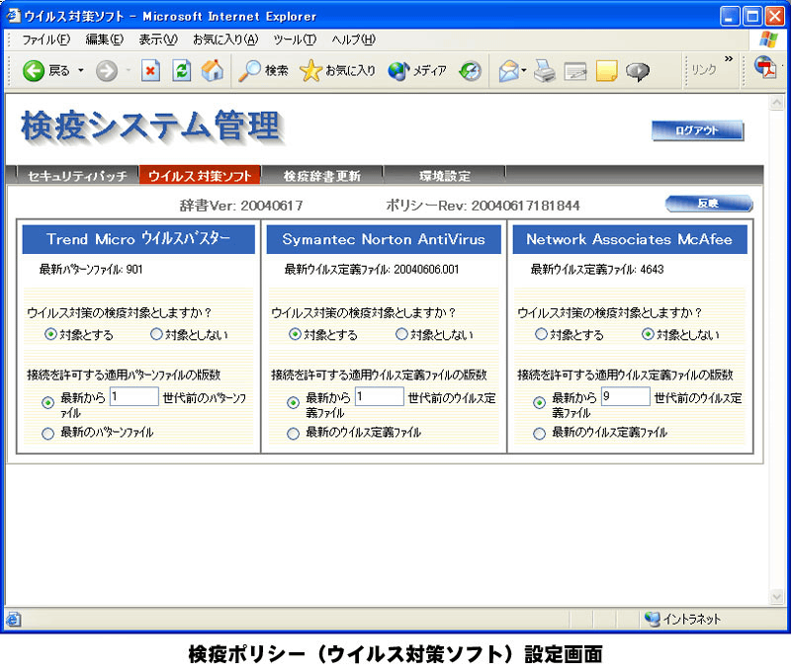
Task: Click the ログアウト button
Action: tap(697, 130)
